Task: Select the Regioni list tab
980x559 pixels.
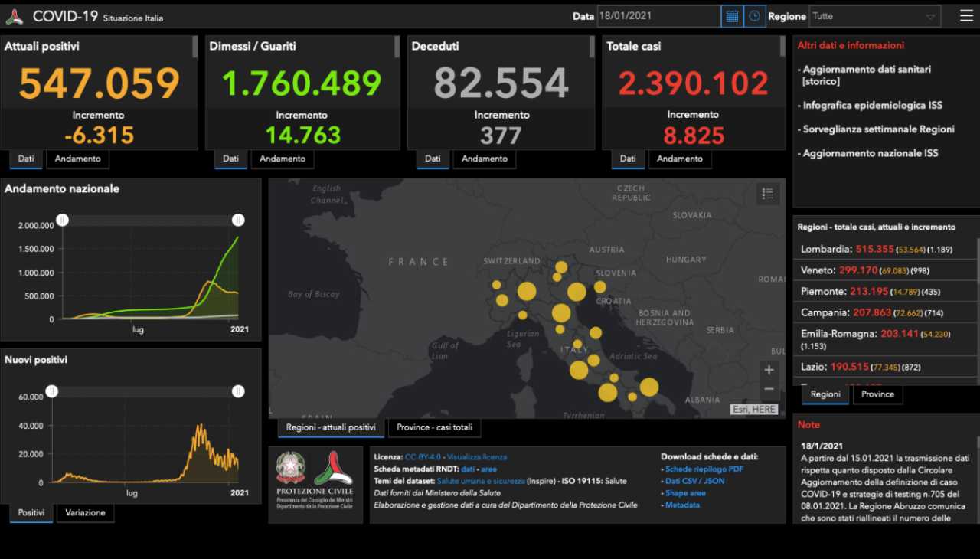Action: pyautogui.click(x=825, y=394)
